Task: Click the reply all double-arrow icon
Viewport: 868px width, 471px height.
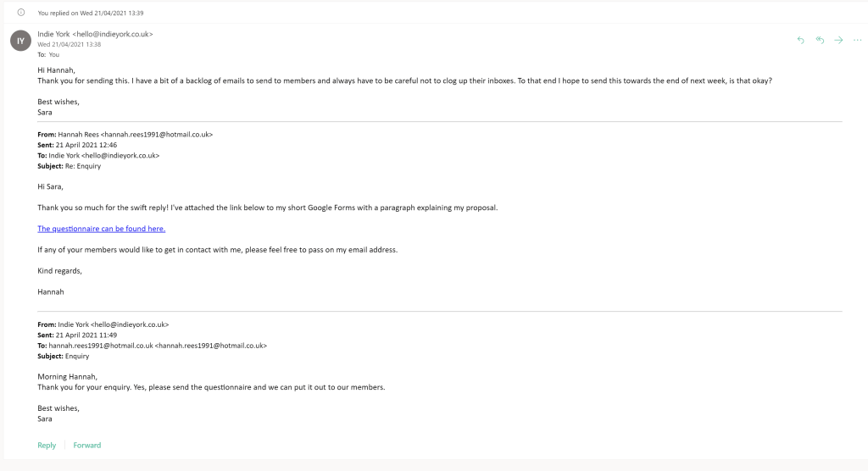Action: coord(820,40)
